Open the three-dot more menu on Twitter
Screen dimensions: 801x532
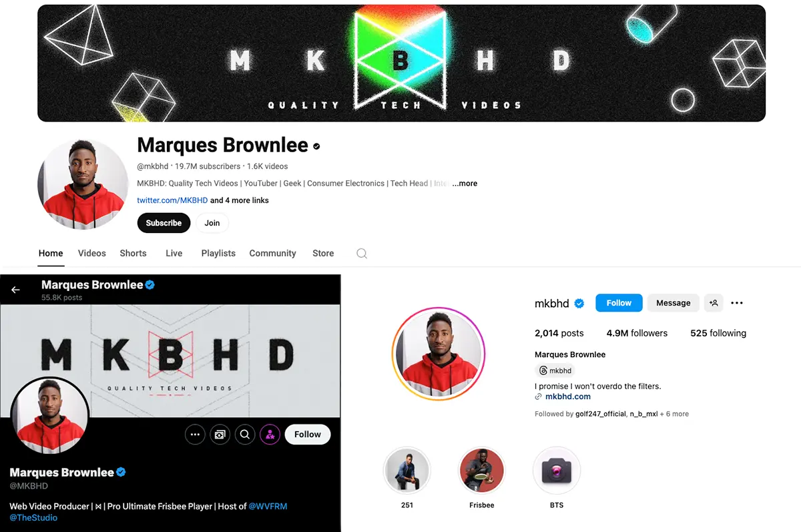195,435
